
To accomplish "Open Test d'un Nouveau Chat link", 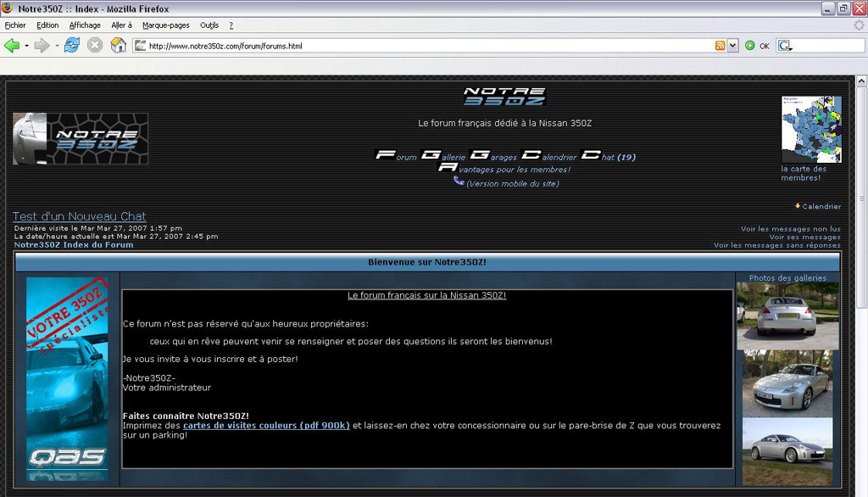I will click(x=79, y=216).
